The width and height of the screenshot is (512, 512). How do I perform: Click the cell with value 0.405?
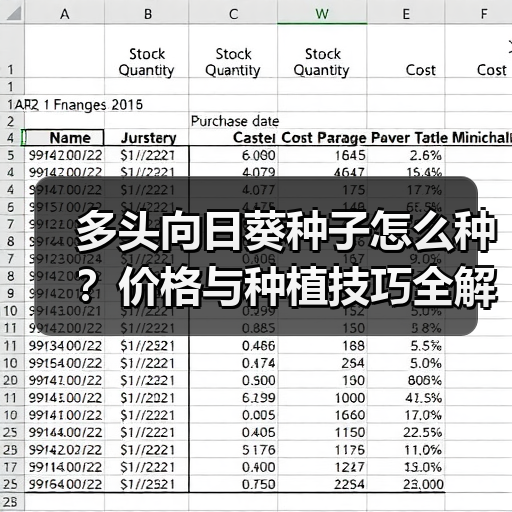[x=233, y=432]
